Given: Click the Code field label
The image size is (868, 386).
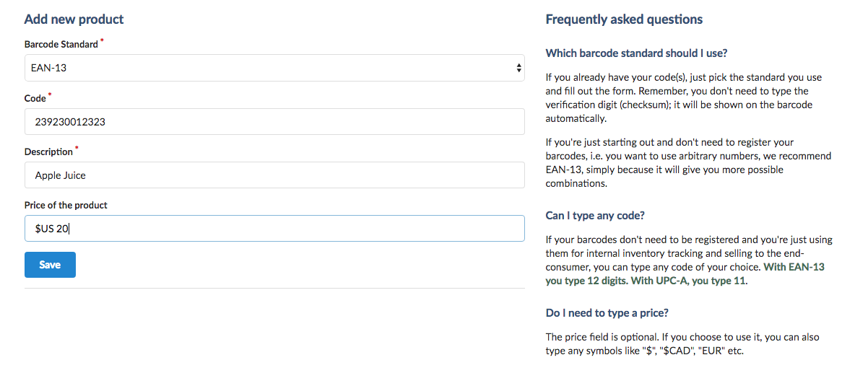Looking at the screenshot, I should pyautogui.click(x=35, y=99).
